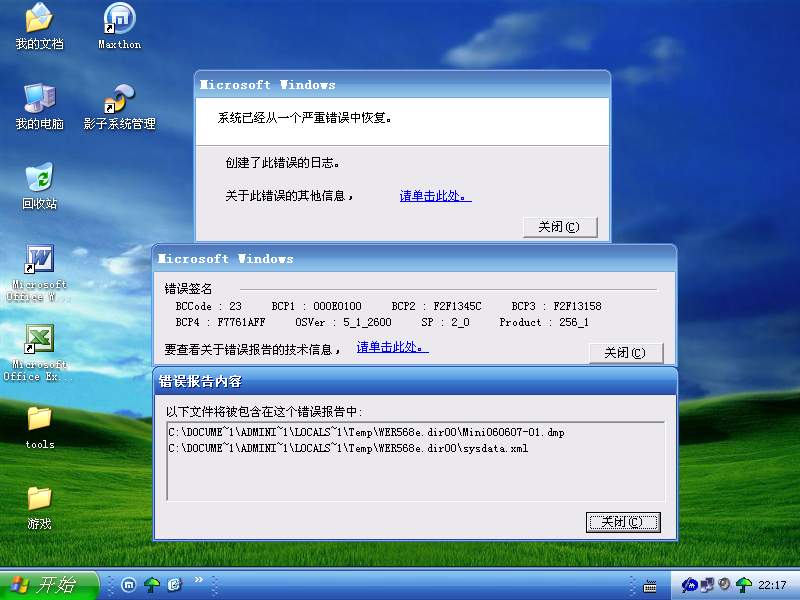Click the blue Maxthon tray icon
The image size is (800, 600).
coord(689,585)
